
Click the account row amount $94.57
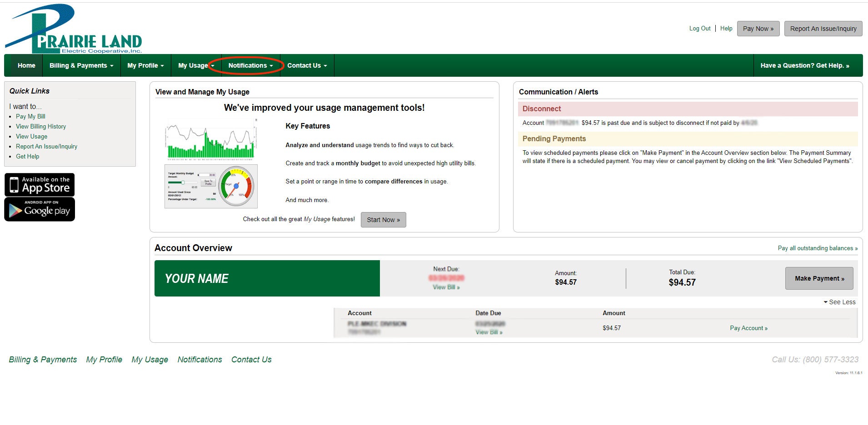(x=611, y=328)
